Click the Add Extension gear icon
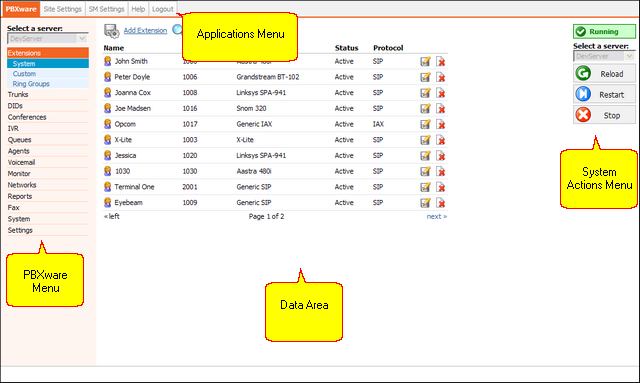Viewport: 640px width, 383px height. point(111,31)
